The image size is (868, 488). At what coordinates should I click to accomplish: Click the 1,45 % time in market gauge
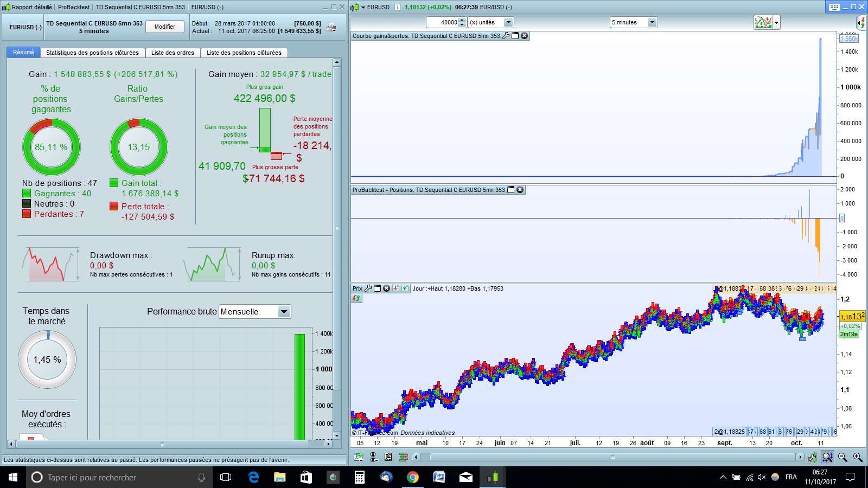point(47,359)
